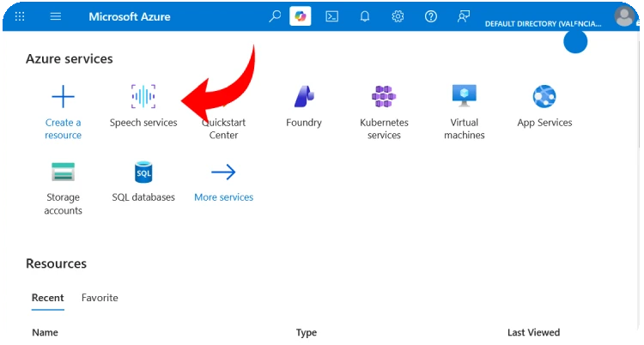Open the Storage accounts icon
Image resolution: width=644 pixels, height=345 pixels.
[x=63, y=172]
